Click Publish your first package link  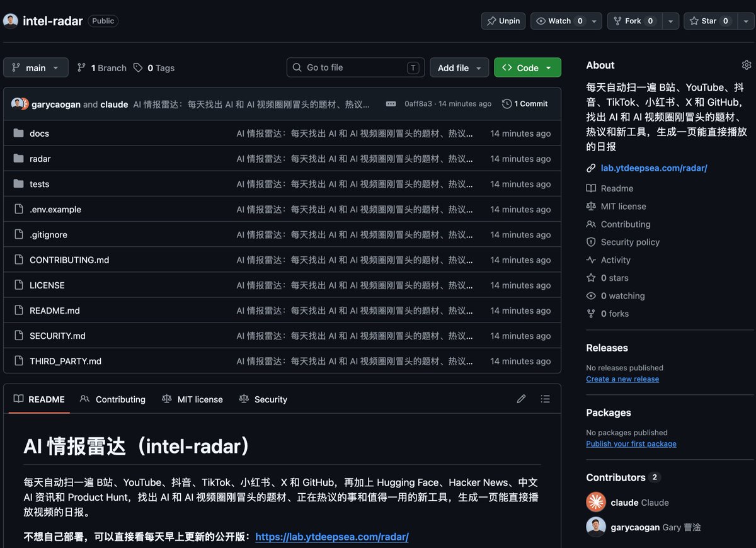631,444
